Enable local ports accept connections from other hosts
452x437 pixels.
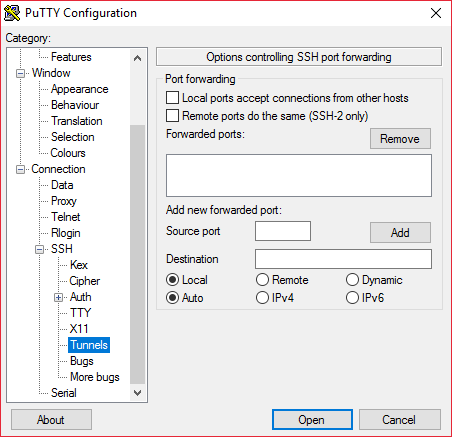pos(172,98)
